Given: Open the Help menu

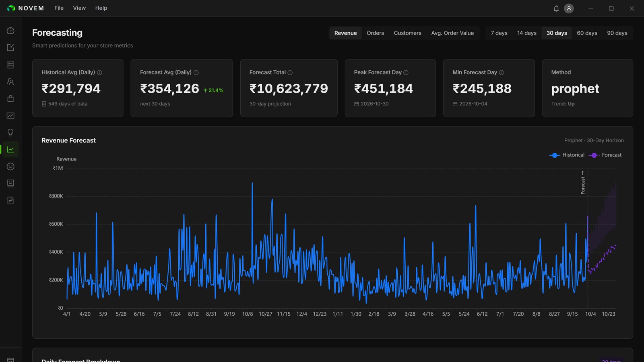Looking at the screenshot, I should click(101, 8).
